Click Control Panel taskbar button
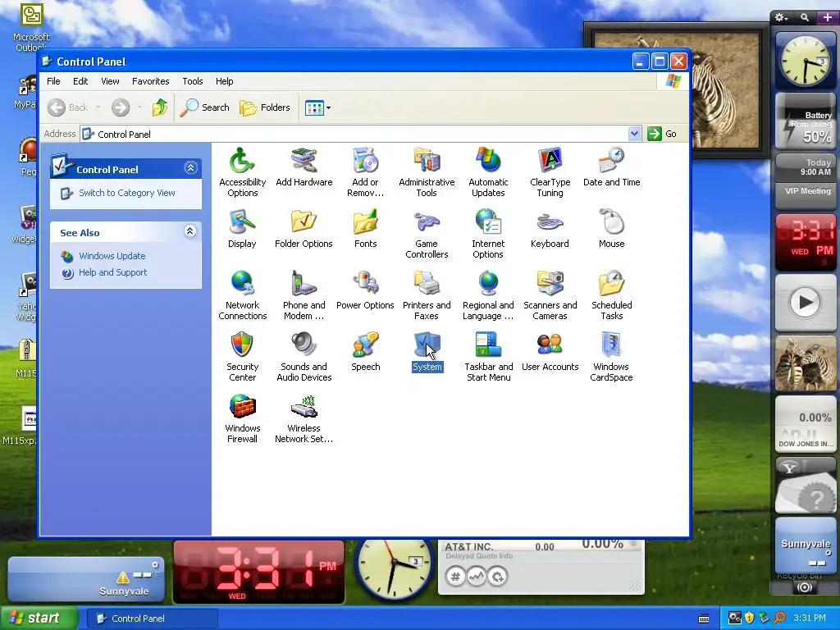 [153, 619]
